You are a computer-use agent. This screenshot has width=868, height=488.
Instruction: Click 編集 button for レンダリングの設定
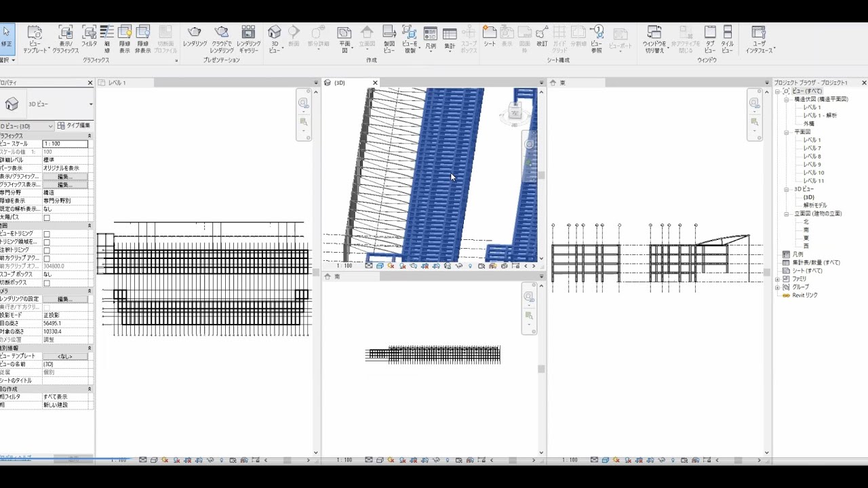64,299
